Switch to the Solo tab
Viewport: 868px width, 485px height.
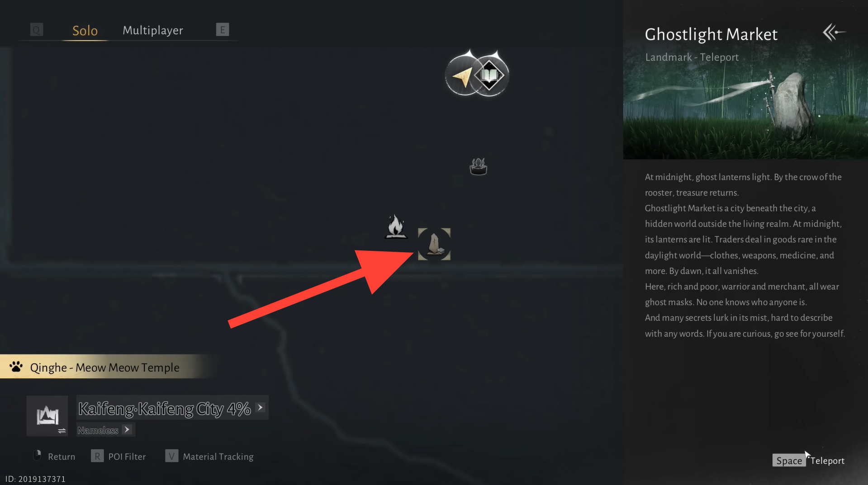pyautogui.click(x=85, y=30)
